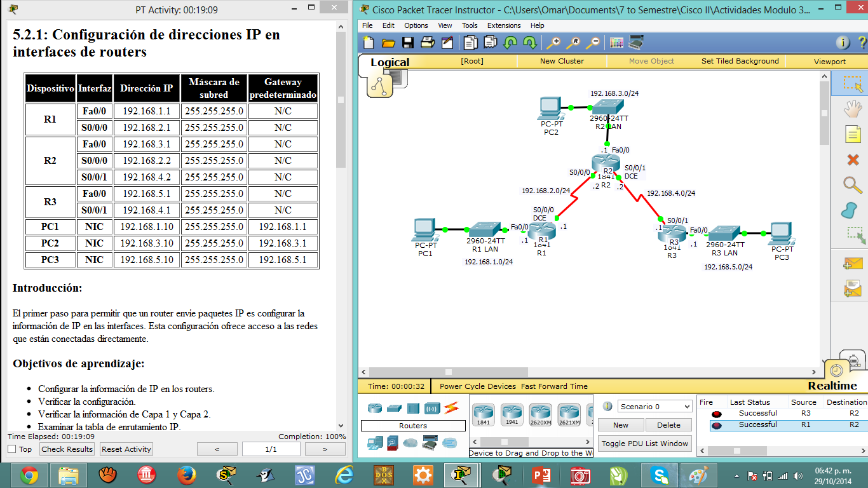Open the Connections lightning bolt category

[x=451, y=407]
